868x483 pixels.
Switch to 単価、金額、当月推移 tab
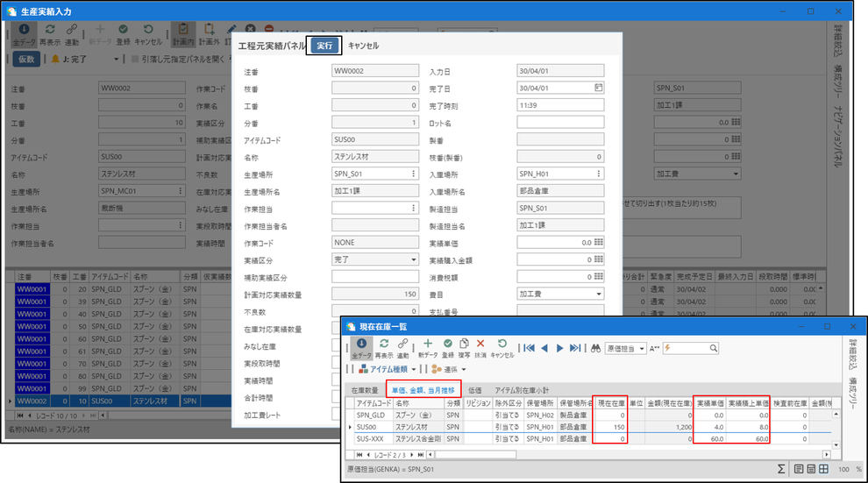coord(423,390)
